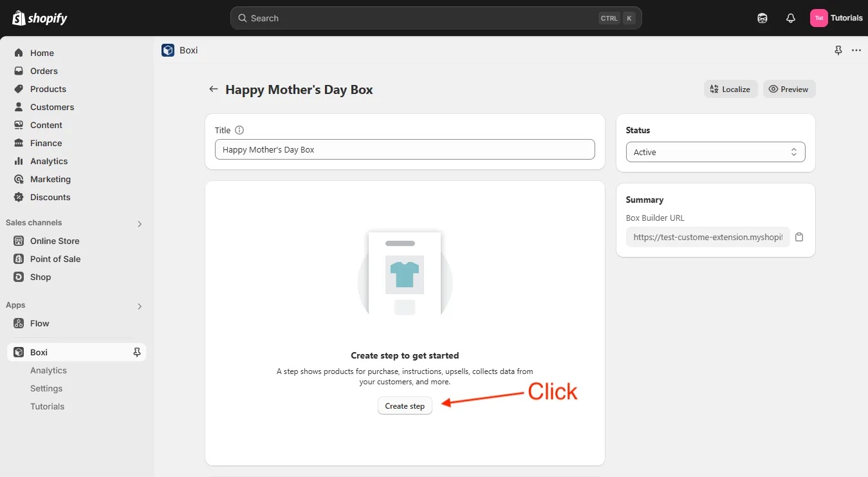
Task: Open the three-dot more options menu
Action: [x=856, y=50]
